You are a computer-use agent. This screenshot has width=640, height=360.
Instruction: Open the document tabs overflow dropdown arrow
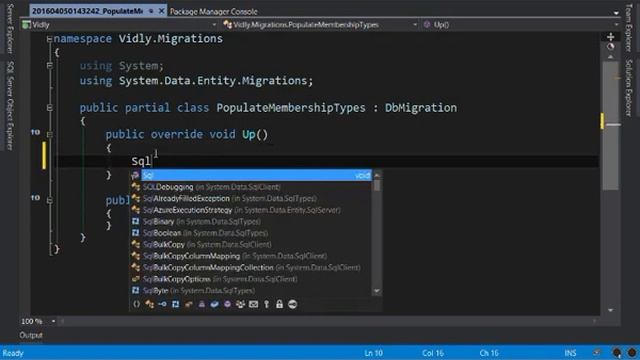pyautogui.click(x=616, y=13)
